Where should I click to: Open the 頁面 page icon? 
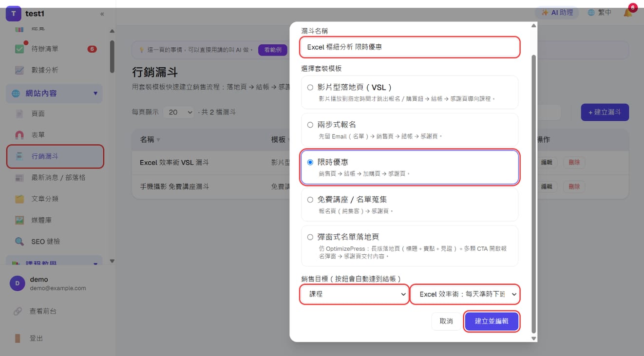click(19, 113)
